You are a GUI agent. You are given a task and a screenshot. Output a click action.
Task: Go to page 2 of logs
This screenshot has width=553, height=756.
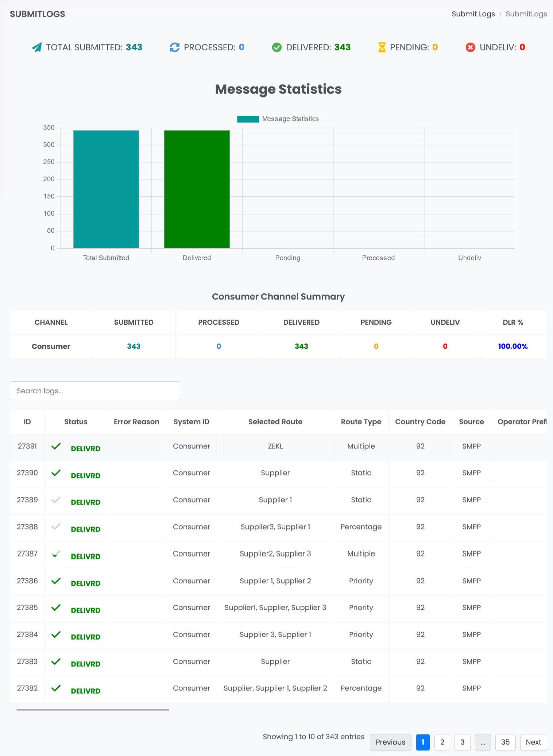click(x=442, y=742)
